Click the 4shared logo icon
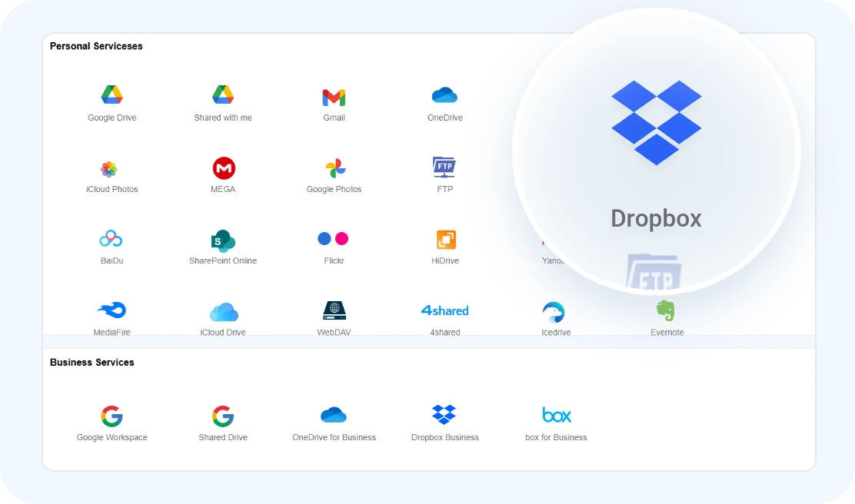Viewport: 855px width, 504px height. (x=445, y=310)
